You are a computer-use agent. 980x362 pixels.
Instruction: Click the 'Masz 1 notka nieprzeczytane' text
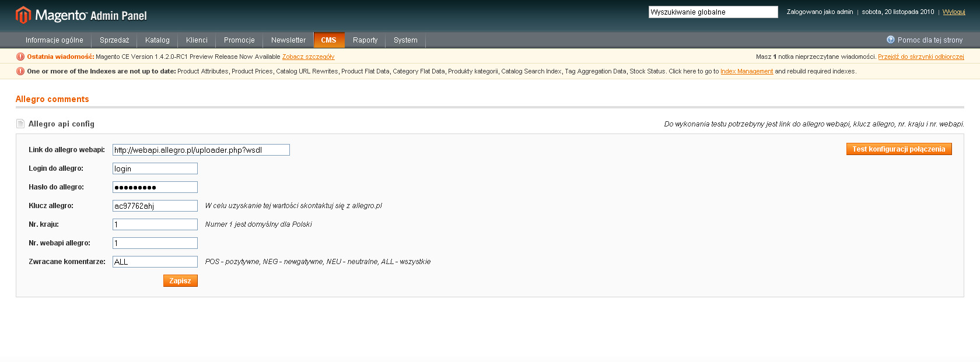[816, 57]
